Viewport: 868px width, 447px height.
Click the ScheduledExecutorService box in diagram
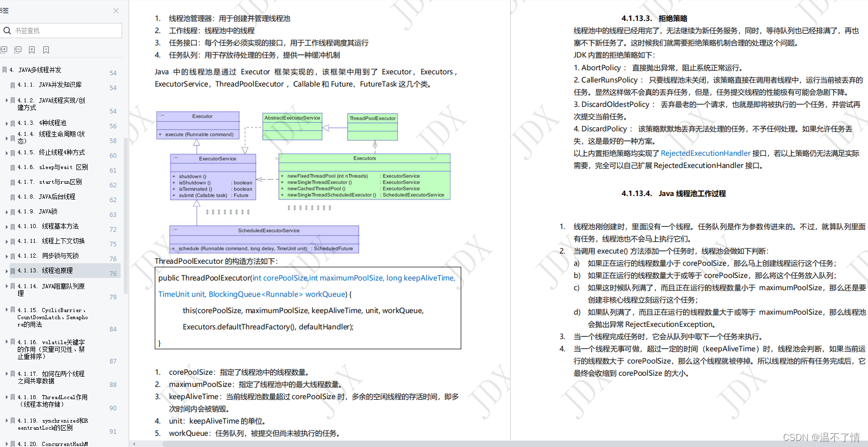(264, 239)
